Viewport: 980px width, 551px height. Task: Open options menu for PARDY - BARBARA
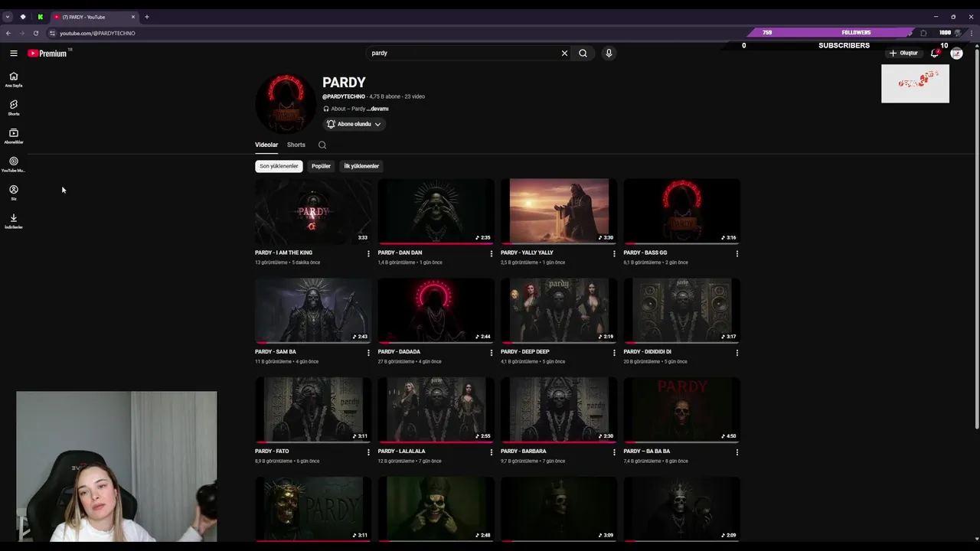coord(614,452)
